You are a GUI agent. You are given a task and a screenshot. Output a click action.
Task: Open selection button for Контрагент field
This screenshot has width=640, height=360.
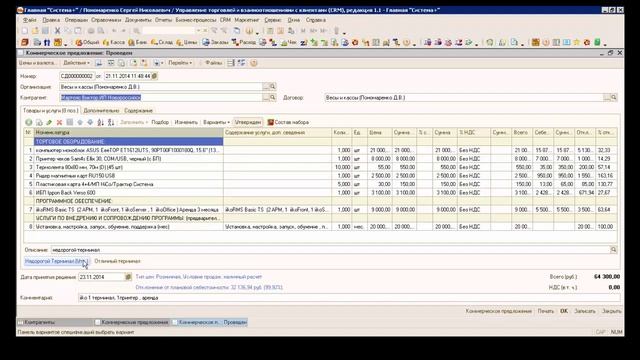(x=266, y=98)
